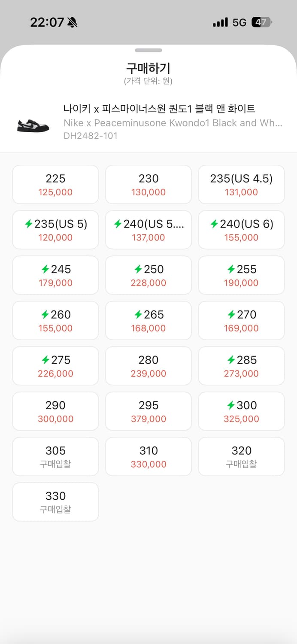Select size 310 priced 330,000
The height and width of the screenshot is (644, 297).
tap(148, 456)
